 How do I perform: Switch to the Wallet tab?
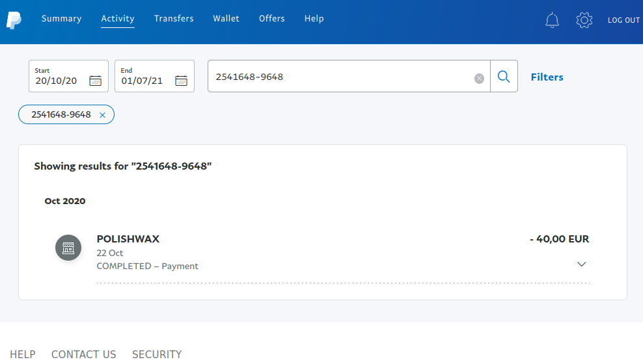pos(226,18)
